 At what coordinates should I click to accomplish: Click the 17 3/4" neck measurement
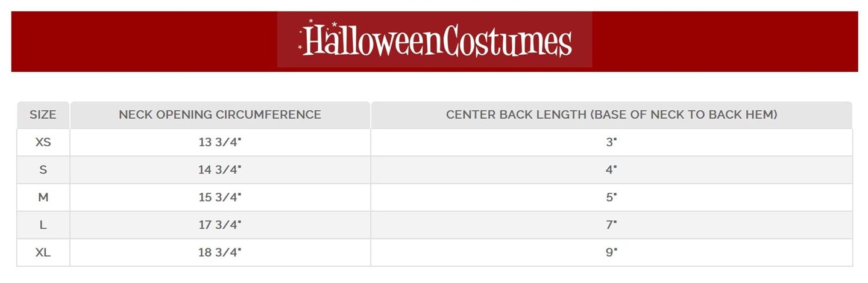(220, 225)
